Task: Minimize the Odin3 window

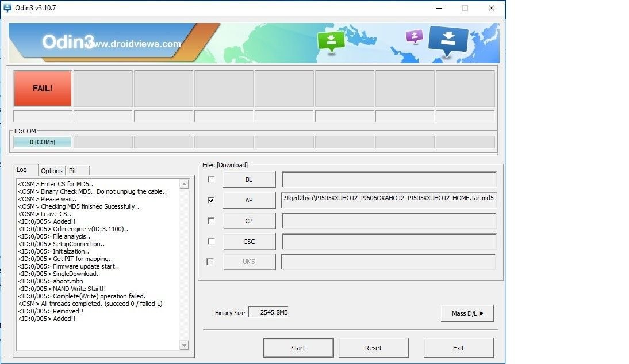Action: pyautogui.click(x=439, y=8)
